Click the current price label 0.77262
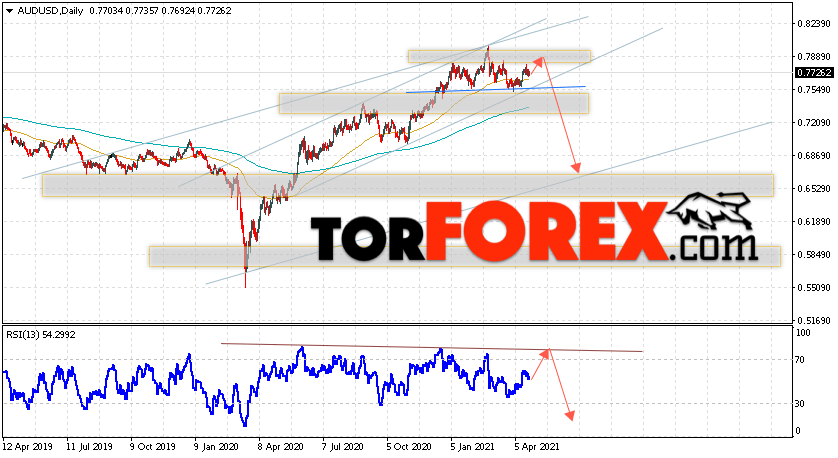This screenshot has width=838, height=458. (814, 72)
